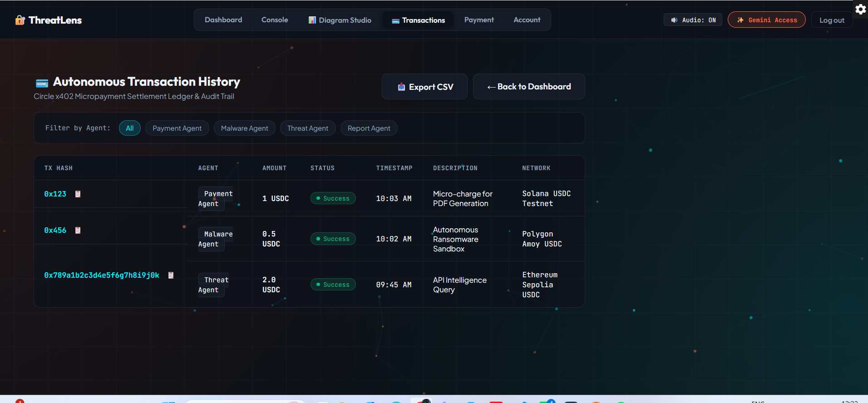Toggle Audio: ON speaker control
The height and width of the screenshot is (403, 868).
[x=693, y=20]
